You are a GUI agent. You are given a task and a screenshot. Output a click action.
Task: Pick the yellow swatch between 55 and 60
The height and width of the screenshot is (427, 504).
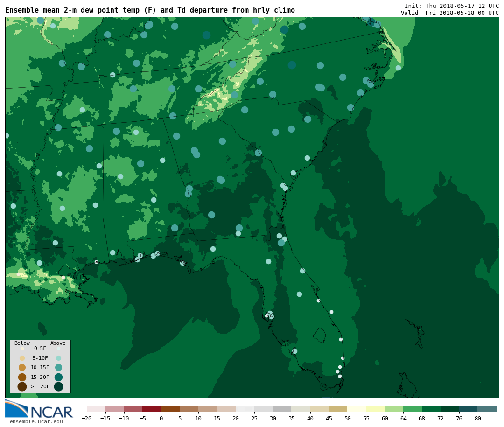coord(376,409)
